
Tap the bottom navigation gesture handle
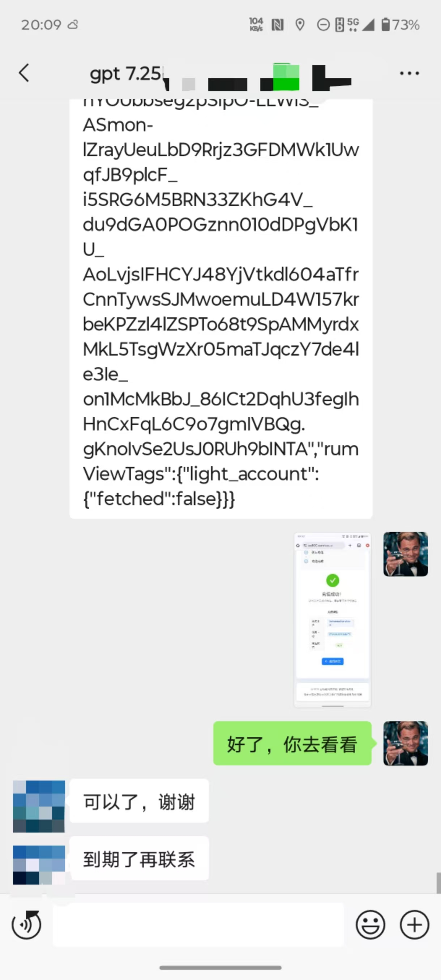220,968
